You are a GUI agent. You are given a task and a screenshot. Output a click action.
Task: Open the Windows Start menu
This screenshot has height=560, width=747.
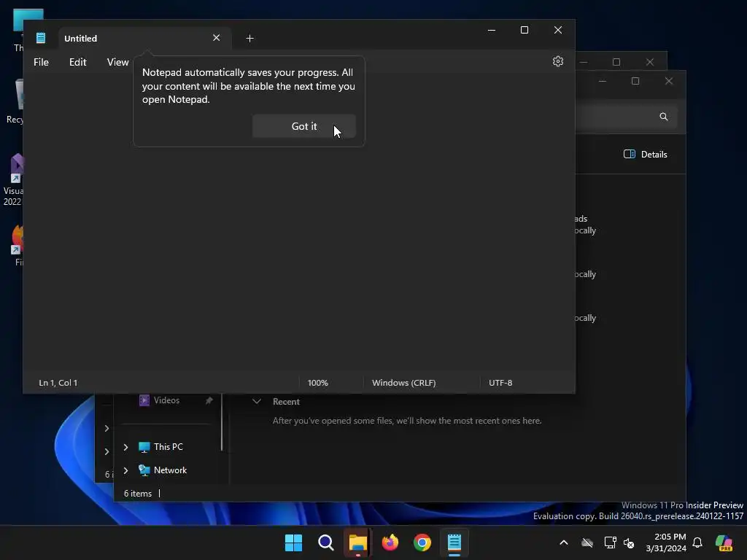tap(293, 542)
